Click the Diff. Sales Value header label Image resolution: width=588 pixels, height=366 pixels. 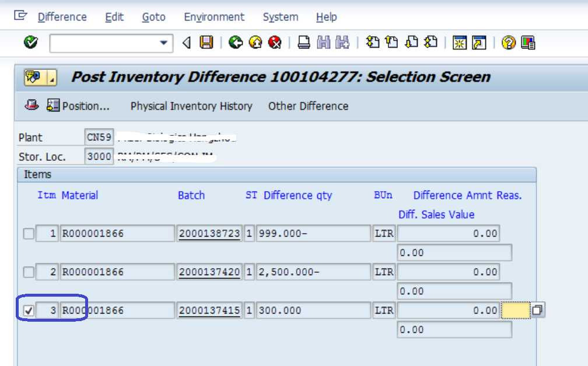436,214
